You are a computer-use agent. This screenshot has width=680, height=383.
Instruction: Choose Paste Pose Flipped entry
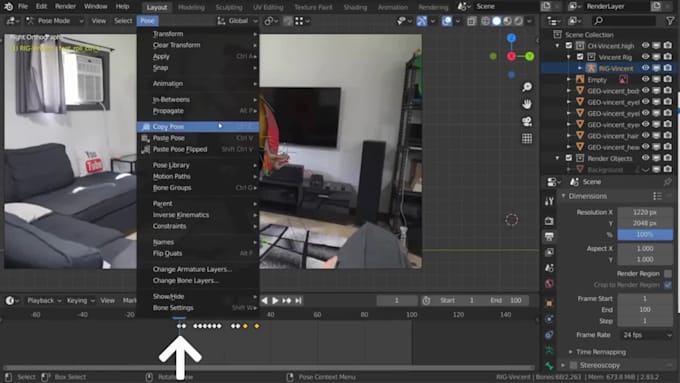coord(198,149)
